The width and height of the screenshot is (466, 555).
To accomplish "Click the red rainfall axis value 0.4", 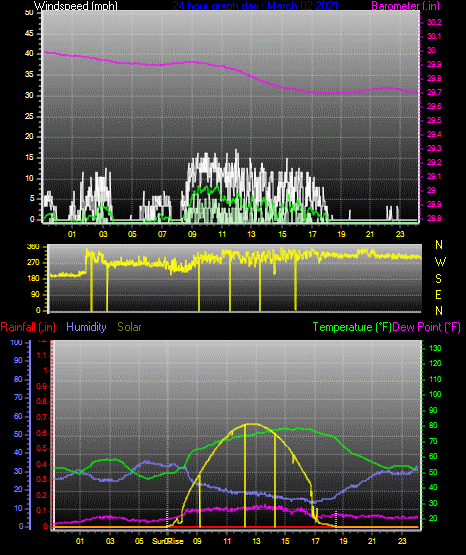I will coord(42,464).
